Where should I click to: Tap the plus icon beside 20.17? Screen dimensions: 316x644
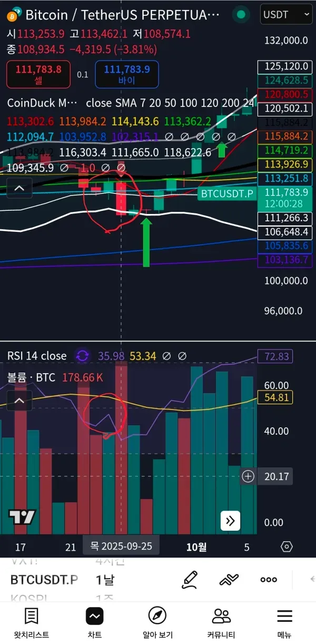[x=248, y=476]
